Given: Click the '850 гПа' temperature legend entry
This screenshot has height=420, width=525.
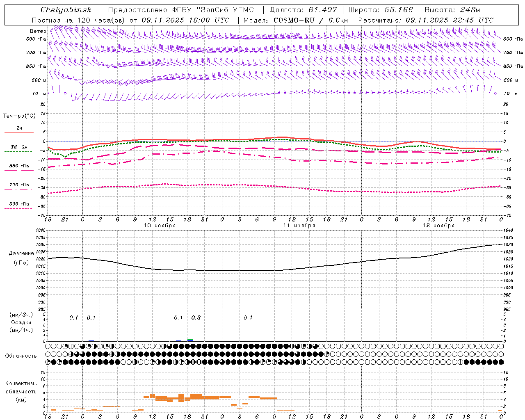Looking at the screenshot, I should click(19, 166).
